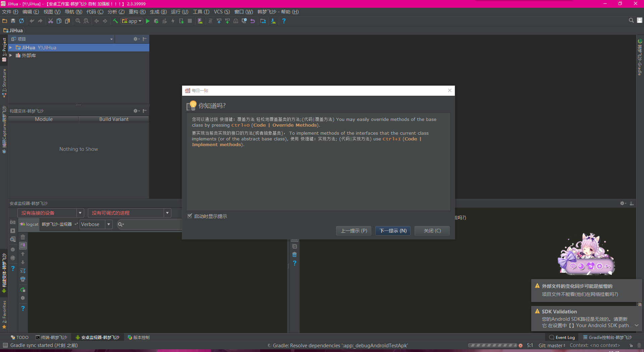Image resolution: width=644 pixels, height=352 pixels.
Task: Click the Save All disk icon
Action: point(13,21)
